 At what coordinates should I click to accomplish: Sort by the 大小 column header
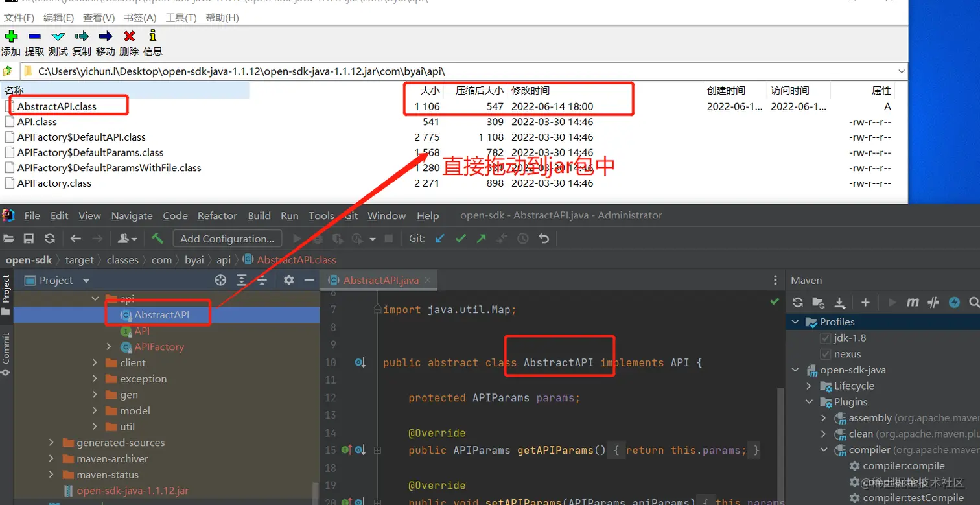(x=430, y=91)
